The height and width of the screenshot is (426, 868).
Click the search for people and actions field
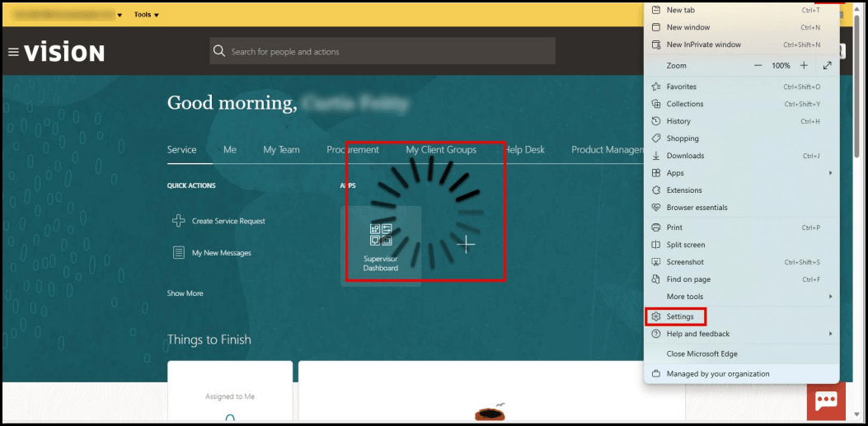(x=382, y=51)
